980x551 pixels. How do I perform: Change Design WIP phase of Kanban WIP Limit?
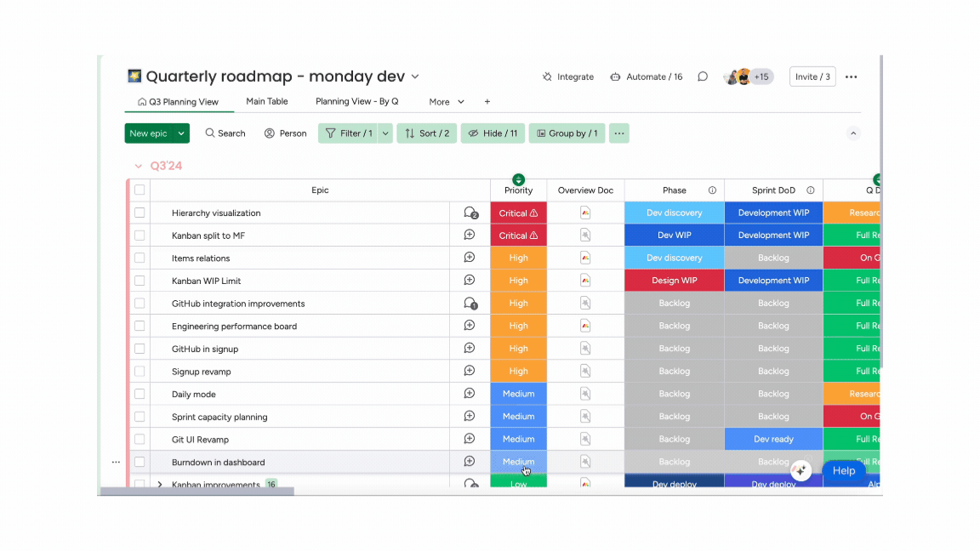pyautogui.click(x=675, y=281)
